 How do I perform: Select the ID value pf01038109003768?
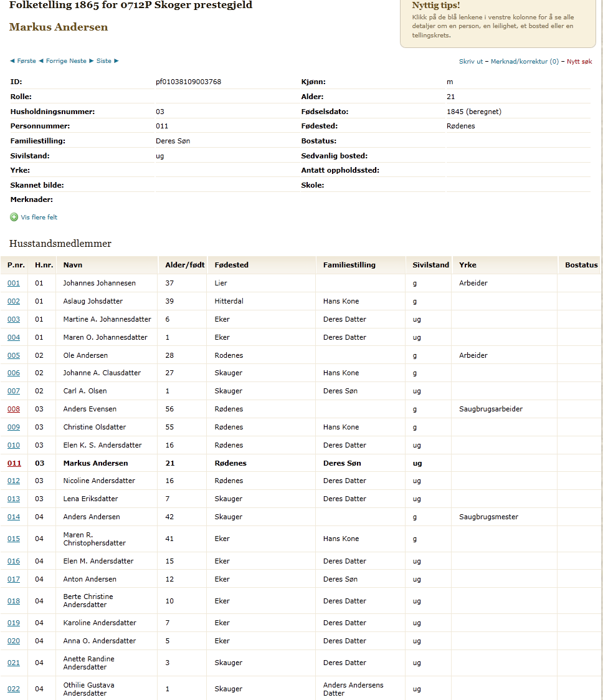(x=188, y=82)
